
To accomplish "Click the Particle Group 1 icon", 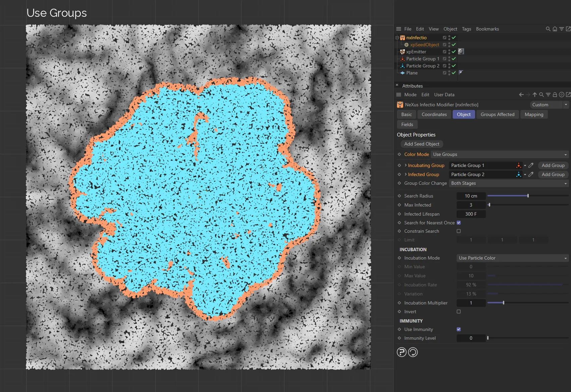I will 402,59.
